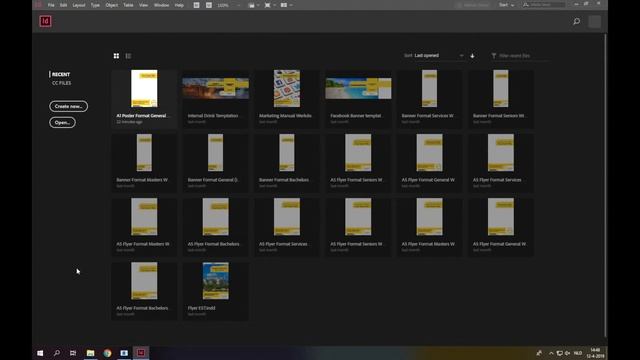
Task: Open the Banner Format Masters file
Action: pyautogui.click(x=144, y=163)
